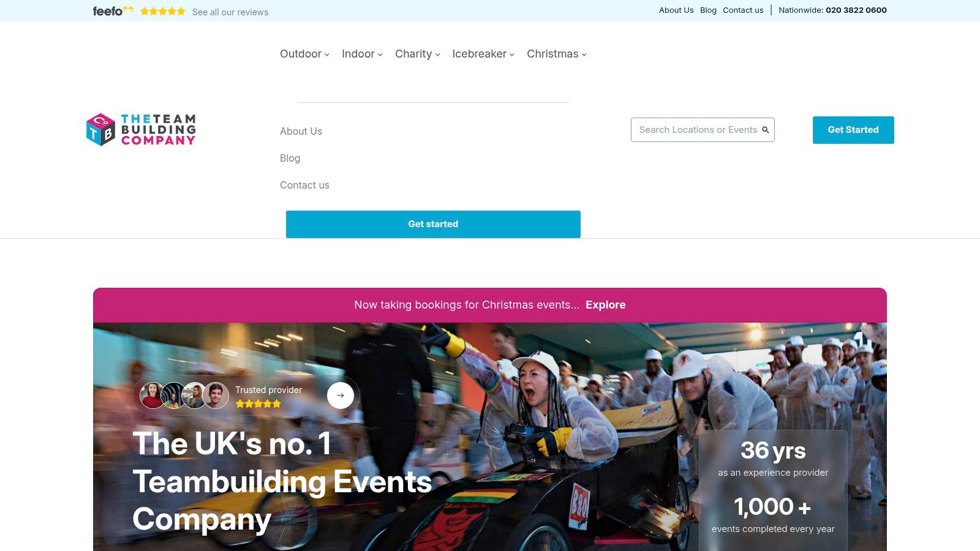Click the Team Building Company cube logo

(x=100, y=130)
